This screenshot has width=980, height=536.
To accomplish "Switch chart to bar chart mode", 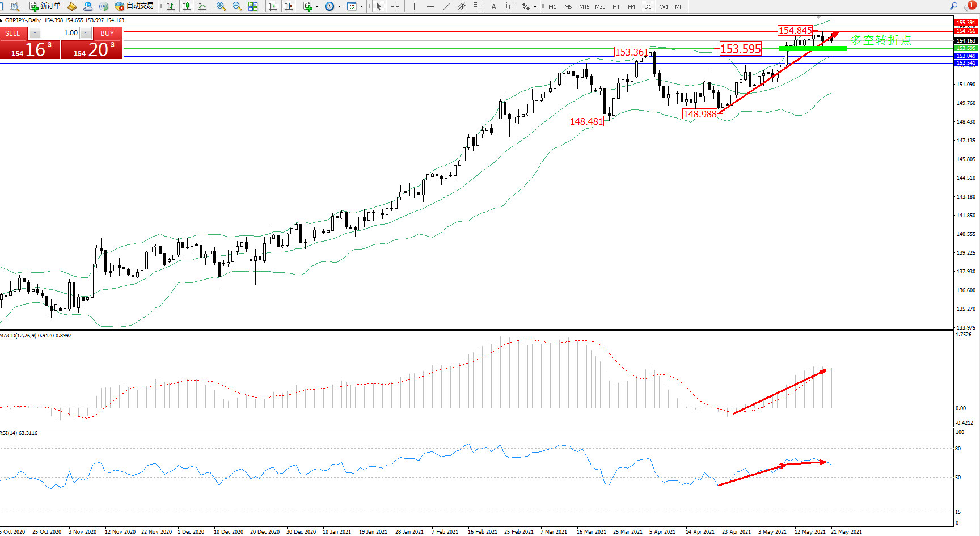I will [x=171, y=6].
